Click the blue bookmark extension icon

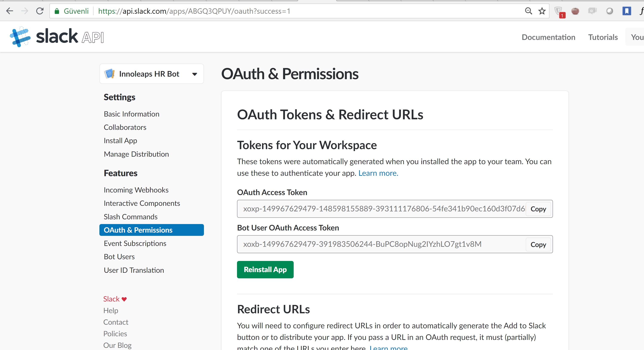626,11
